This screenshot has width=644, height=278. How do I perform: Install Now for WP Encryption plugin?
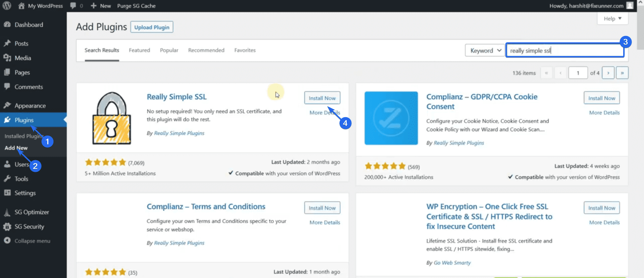602,208
